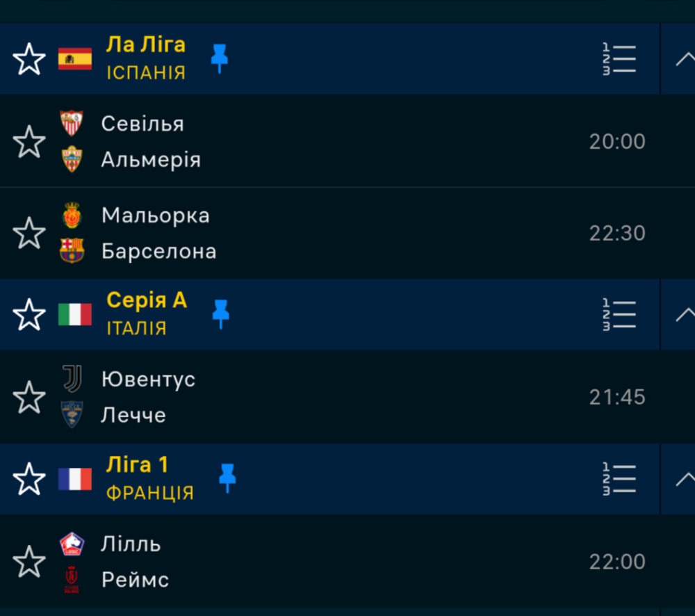
Task: Collapse the Ліга 1 section
Action: (x=685, y=479)
